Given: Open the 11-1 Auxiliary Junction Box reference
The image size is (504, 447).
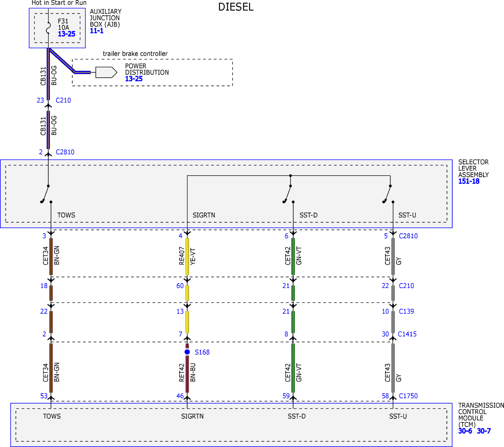Looking at the screenshot, I should pos(97,31).
